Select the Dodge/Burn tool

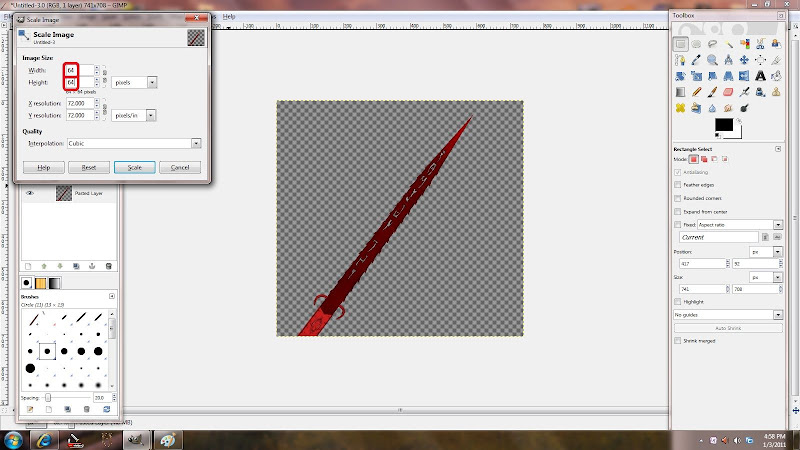744,108
